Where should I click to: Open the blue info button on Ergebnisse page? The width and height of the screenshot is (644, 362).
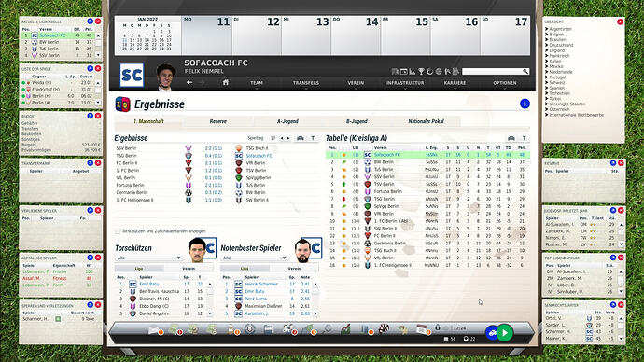[525, 104]
